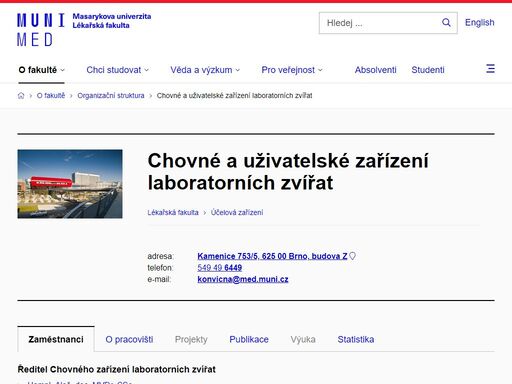Open the Absolventi page
Image resolution: width=512 pixels, height=384 pixels.
[375, 70]
